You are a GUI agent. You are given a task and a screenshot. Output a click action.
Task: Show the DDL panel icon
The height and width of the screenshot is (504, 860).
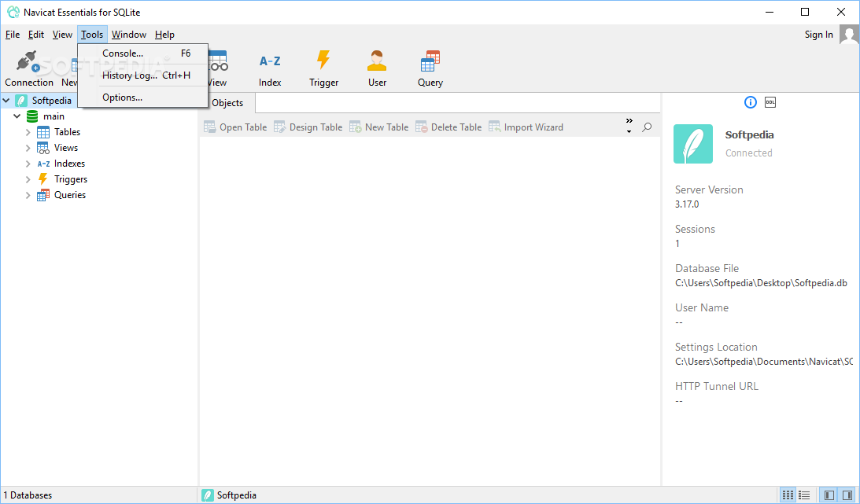[770, 102]
